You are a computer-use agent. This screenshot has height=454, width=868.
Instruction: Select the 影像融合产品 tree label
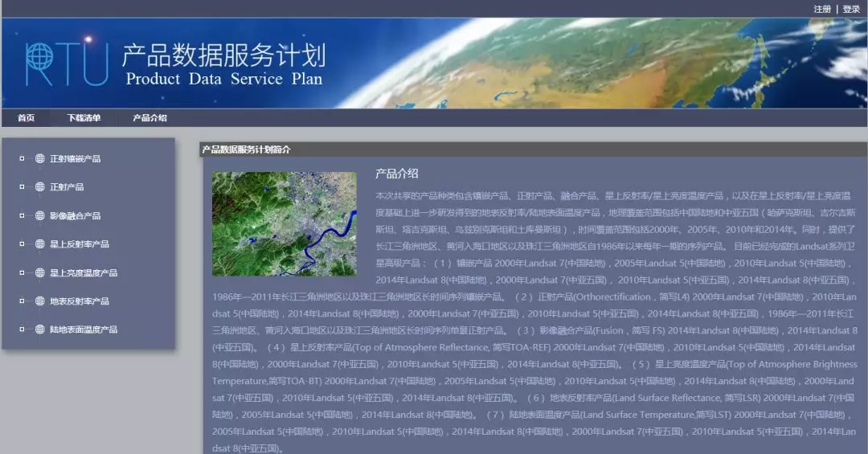click(x=76, y=216)
